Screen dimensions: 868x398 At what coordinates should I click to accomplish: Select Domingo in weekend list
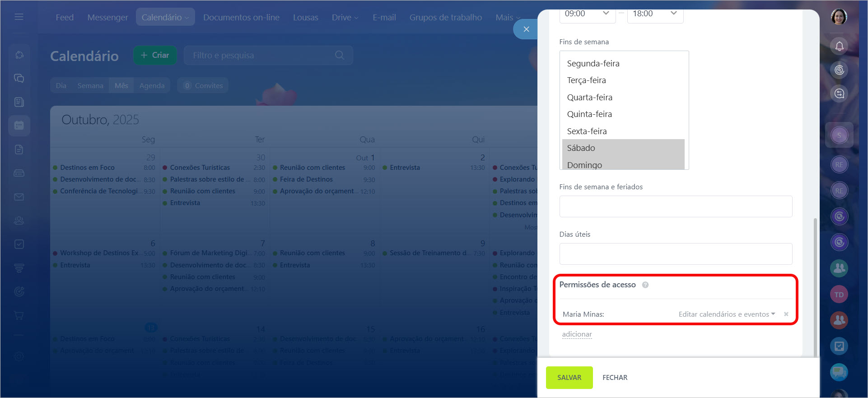click(x=623, y=165)
